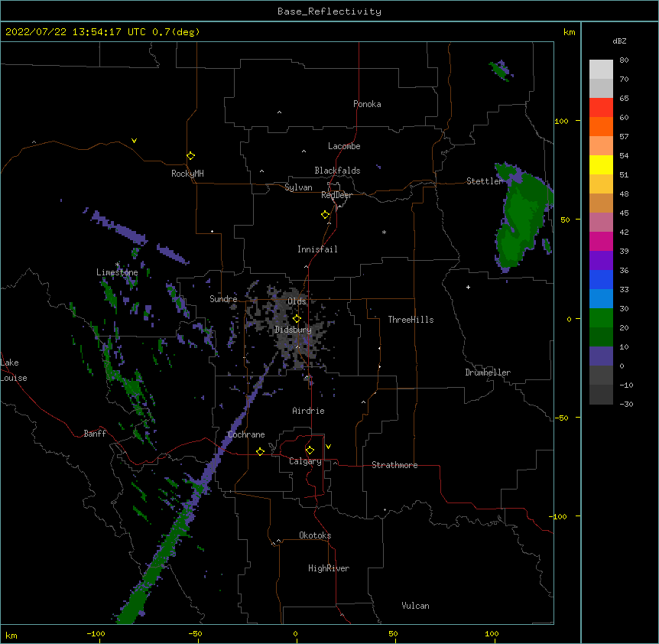
Task: Click the Lake Louise label
Action: (x=14, y=370)
